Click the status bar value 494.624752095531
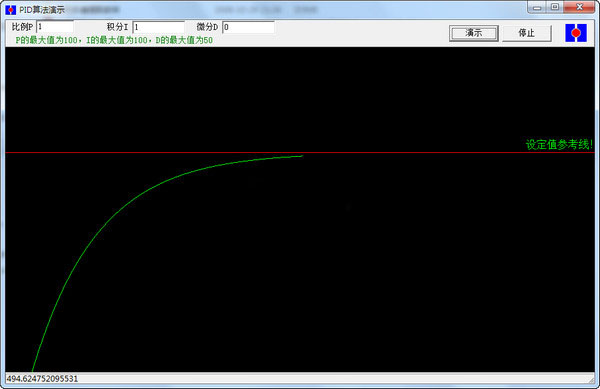 point(42,379)
